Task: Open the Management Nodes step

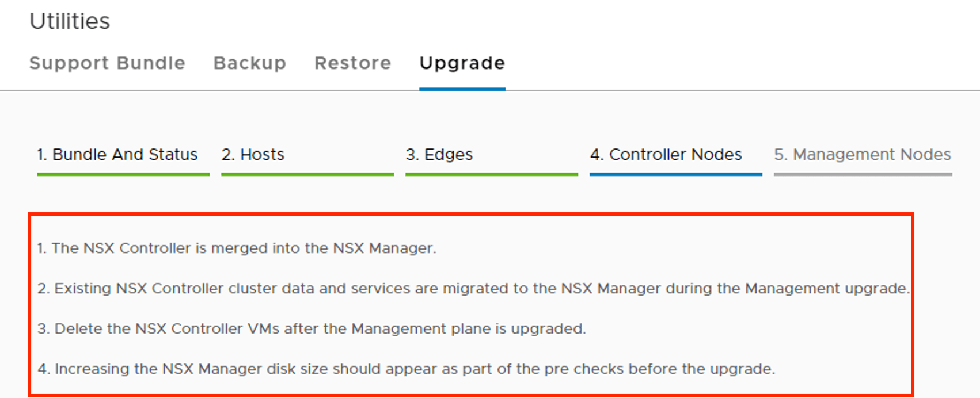Action: pos(863,154)
